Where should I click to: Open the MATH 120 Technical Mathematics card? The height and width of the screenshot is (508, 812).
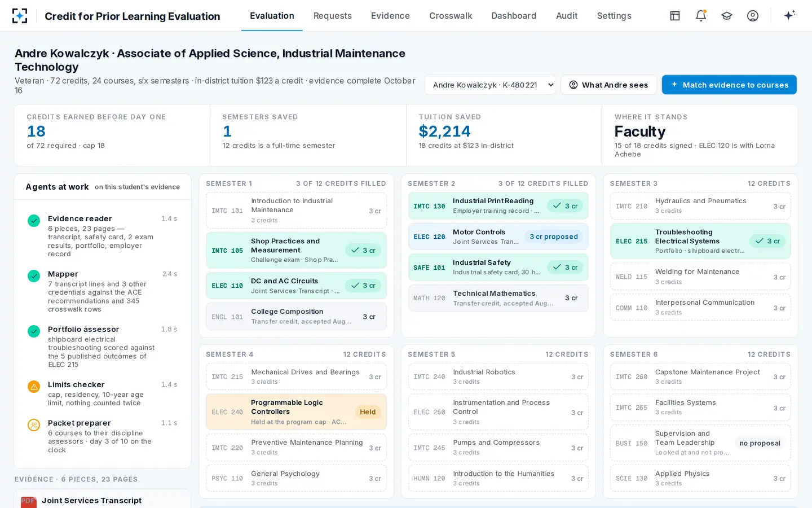[x=498, y=298]
